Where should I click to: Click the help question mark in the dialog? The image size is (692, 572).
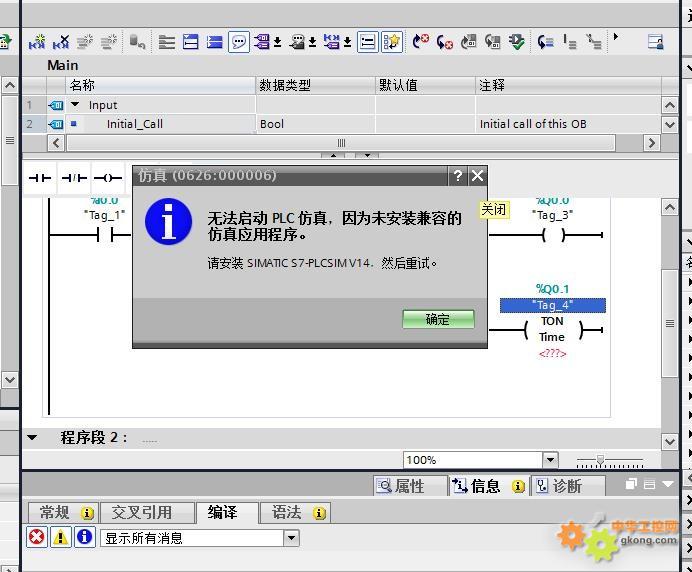[458, 176]
